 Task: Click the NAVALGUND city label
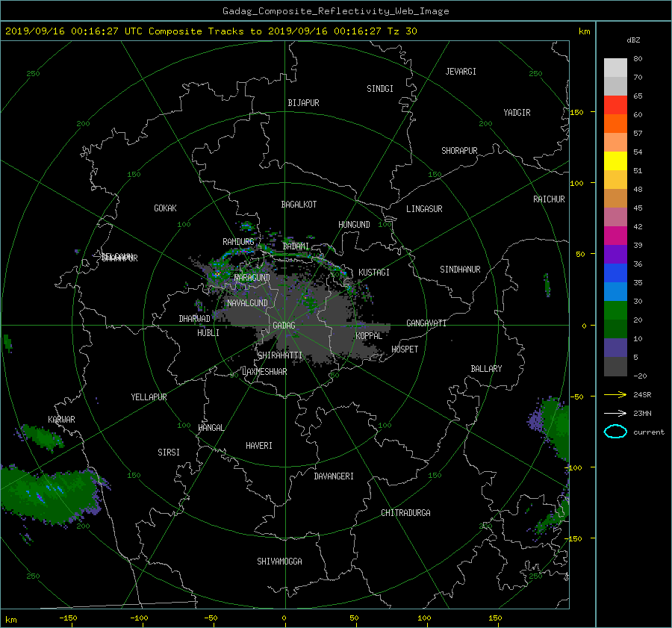[247, 302]
